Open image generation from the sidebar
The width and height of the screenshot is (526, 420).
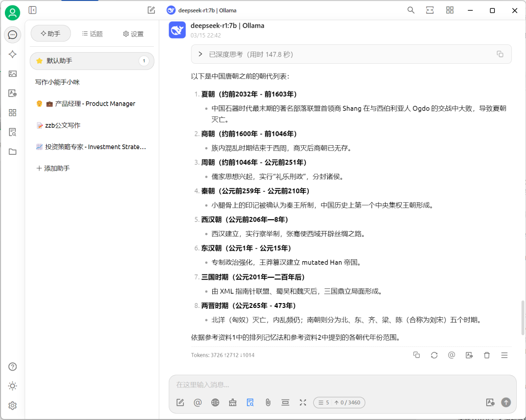pyautogui.click(x=12, y=74)
